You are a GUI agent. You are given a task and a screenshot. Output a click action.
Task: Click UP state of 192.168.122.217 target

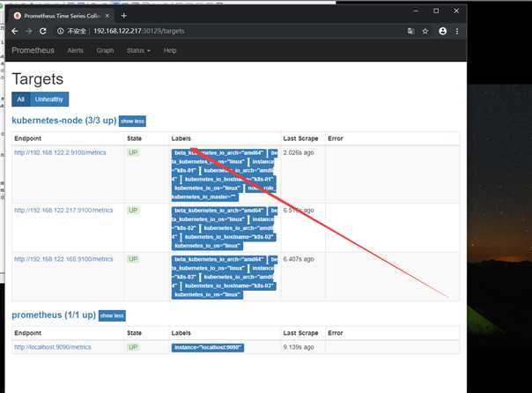click(133, 211)
